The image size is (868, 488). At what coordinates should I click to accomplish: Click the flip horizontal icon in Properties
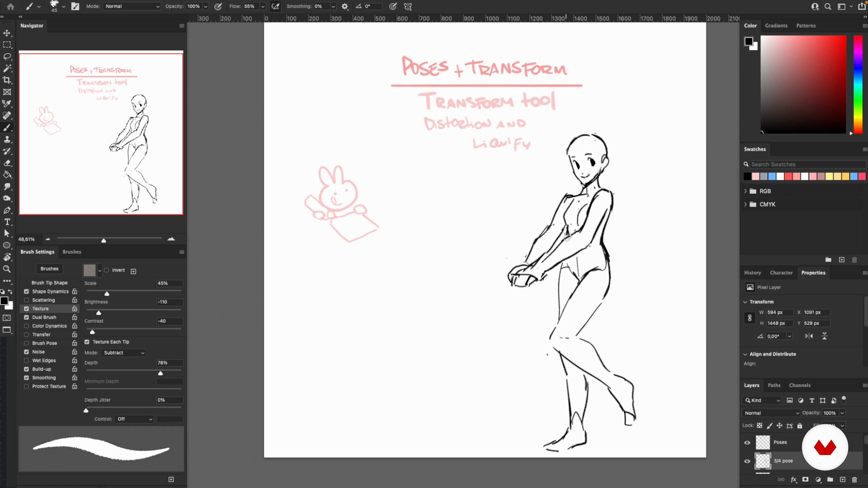click(809, 336)
